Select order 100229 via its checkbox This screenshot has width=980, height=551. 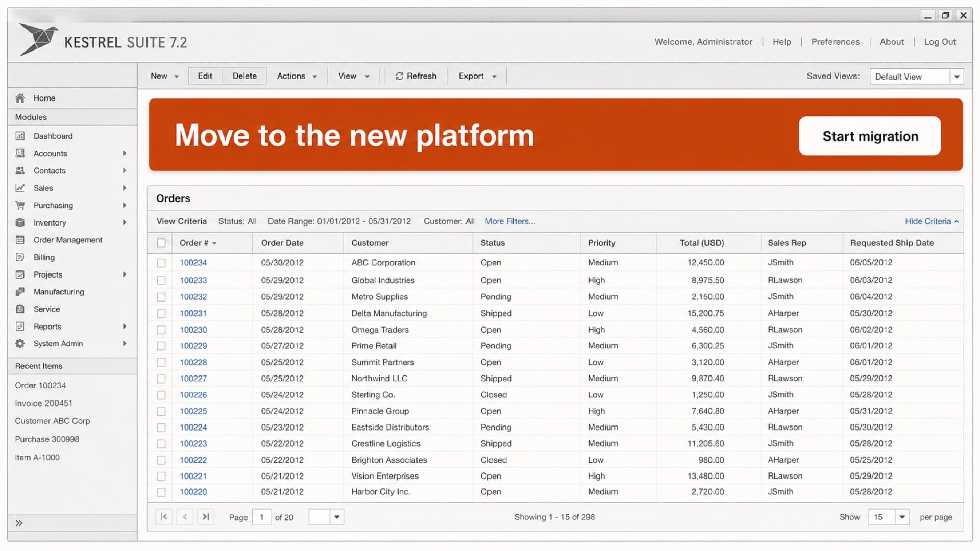[161, 346]
